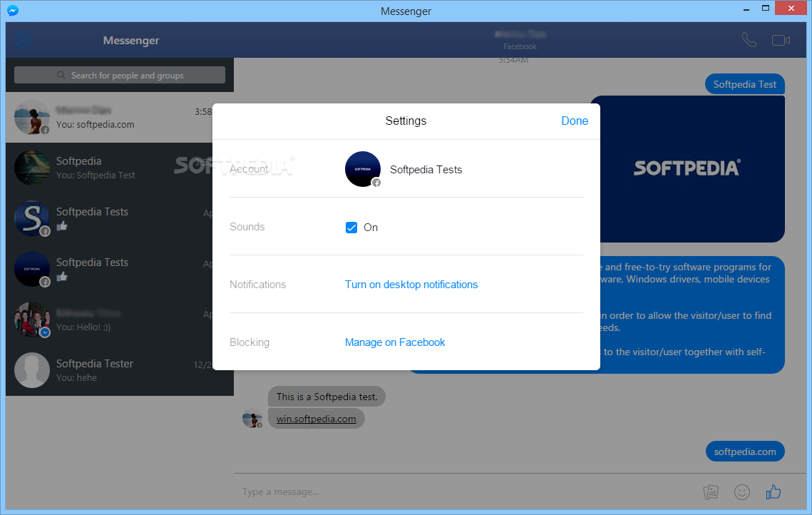Open the conversation showing 'You: Hello! :))'
812x515 pixels.
pos(109,320)
